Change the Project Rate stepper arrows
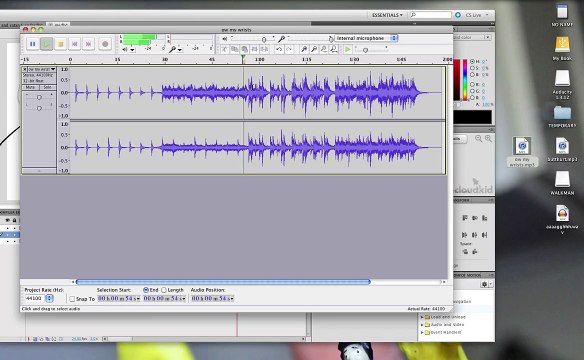Viewport: 584px width, 360px height. tap(49, 298)
